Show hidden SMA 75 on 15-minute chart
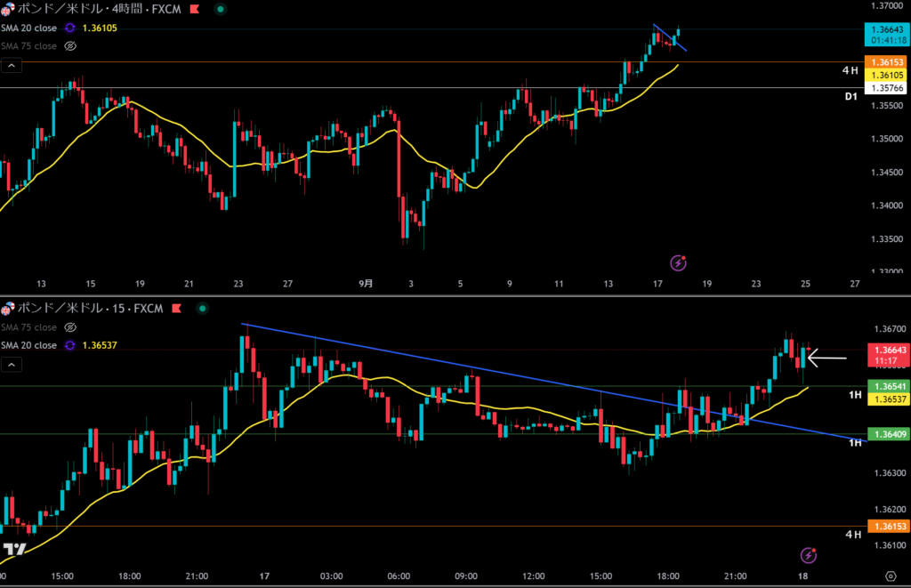The width and height of the screenshot is (911, 588). 70,327
